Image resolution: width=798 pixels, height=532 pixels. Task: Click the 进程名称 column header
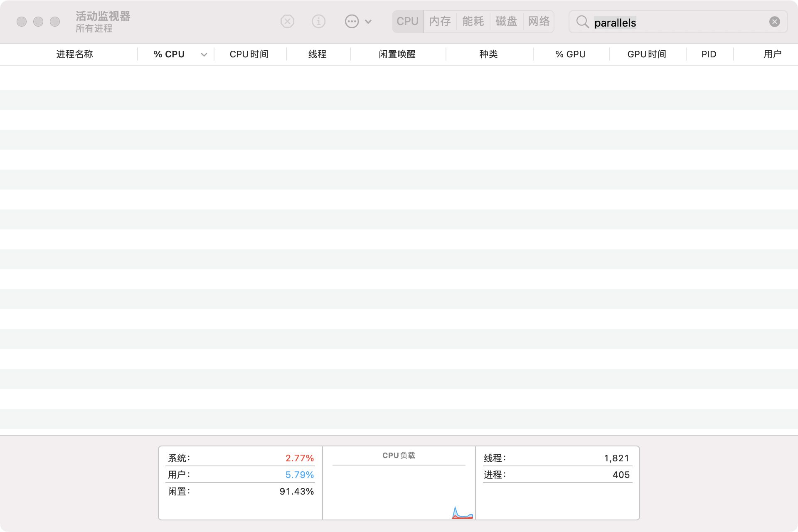coord(74,54)
